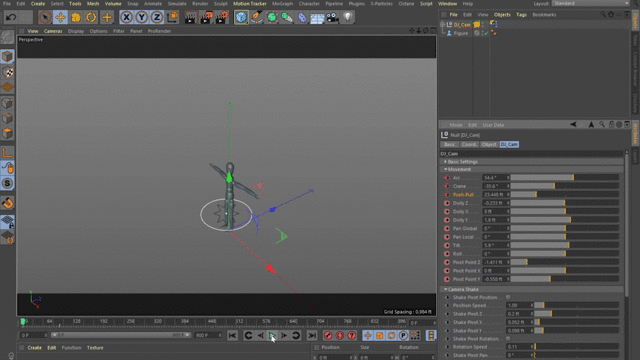640x360 pixels.
Task: Click the Cube primitive icon
Action: 241,17
